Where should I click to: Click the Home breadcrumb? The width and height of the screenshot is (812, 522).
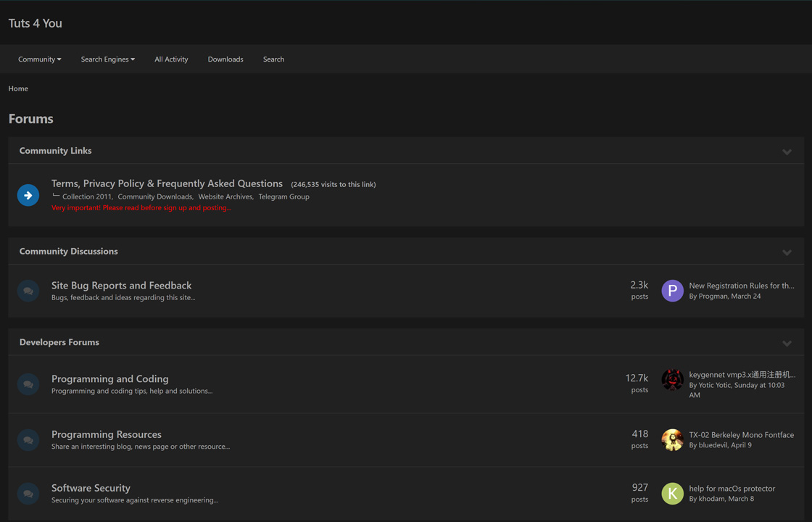pos(18,88)
